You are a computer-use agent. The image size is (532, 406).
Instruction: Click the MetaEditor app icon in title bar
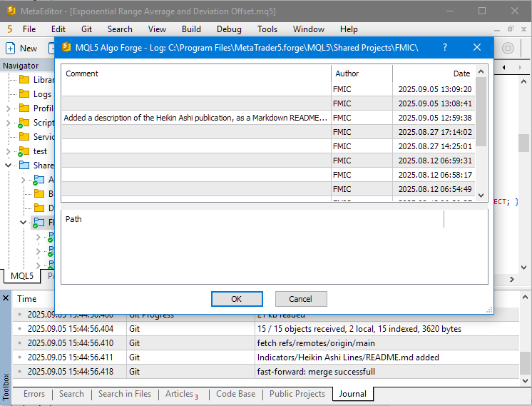point(11,11)
